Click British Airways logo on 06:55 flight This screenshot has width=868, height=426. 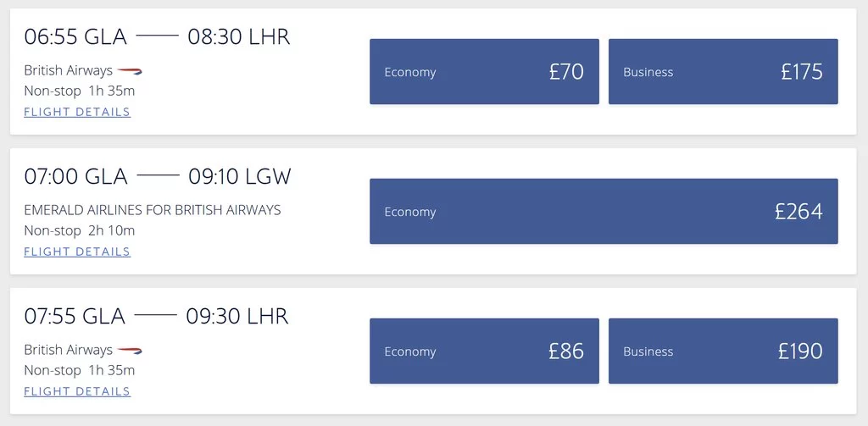tap(130, 71)
